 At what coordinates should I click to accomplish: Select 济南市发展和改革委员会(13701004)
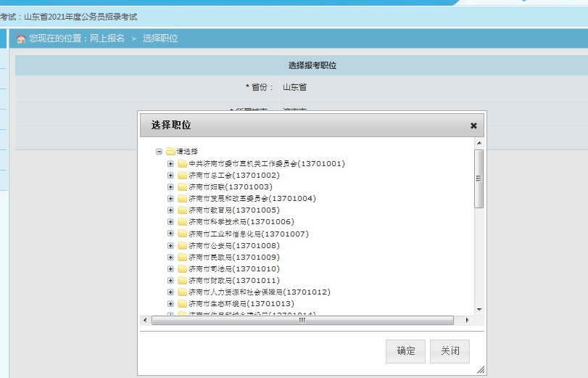click(252, 199)
